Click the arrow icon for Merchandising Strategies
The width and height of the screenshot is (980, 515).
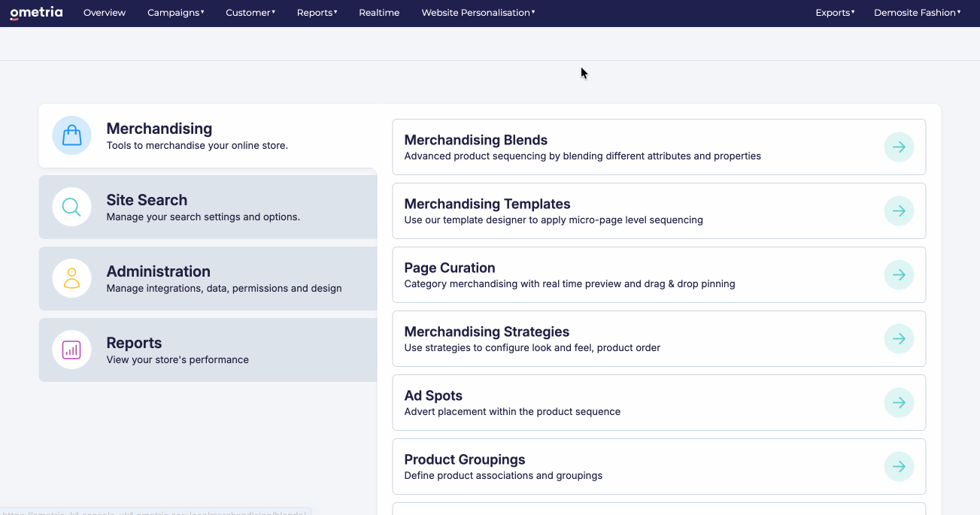[x=899, y=339]
